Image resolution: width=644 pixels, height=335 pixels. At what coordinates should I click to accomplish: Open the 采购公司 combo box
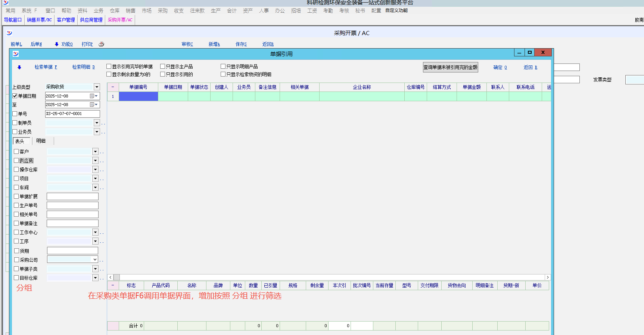pos(95,260)
